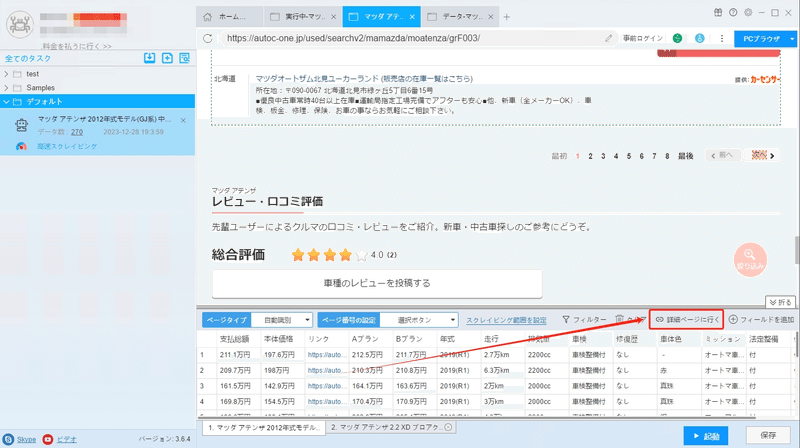
Task: Select the Samples folder row
Action: (97, 88)
